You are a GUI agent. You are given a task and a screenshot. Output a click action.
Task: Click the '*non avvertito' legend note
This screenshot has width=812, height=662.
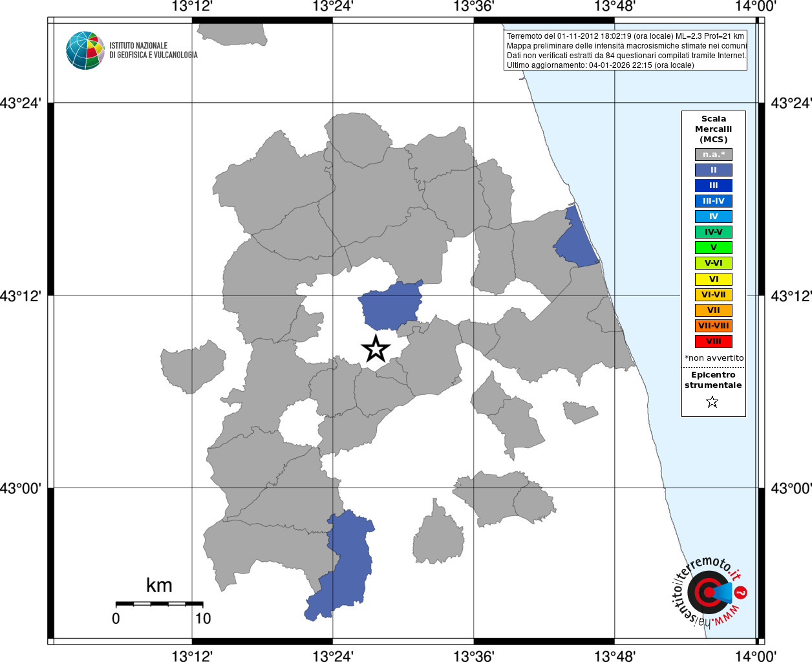714,358
